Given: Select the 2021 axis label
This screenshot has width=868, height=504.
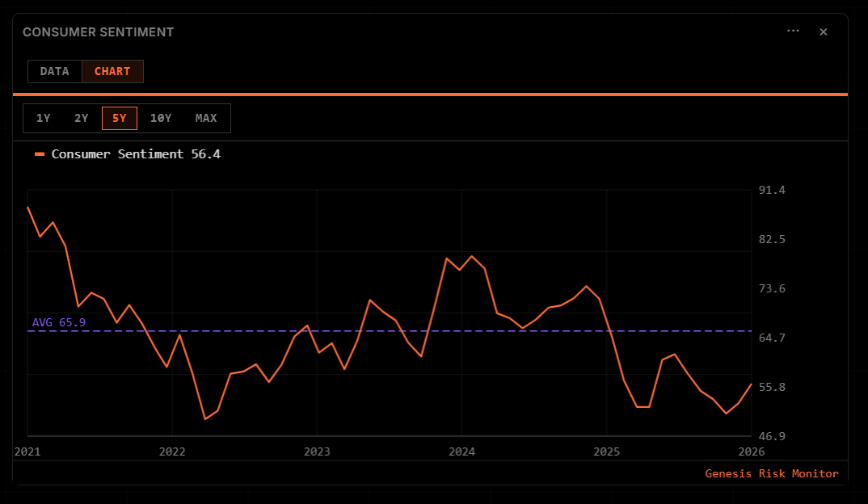Looking at the screenshot, I should [27, 451].
